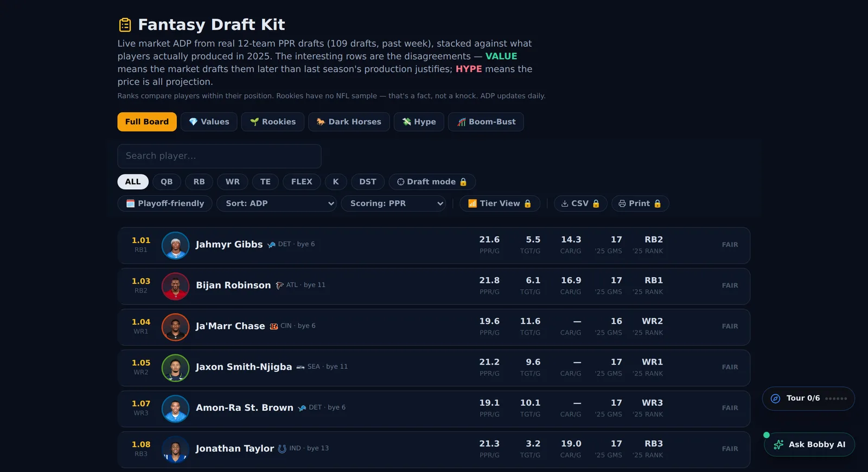Click Jaxon Smith-Njigba headshot
Screen dimensions: 868x472
click(175, 367)
